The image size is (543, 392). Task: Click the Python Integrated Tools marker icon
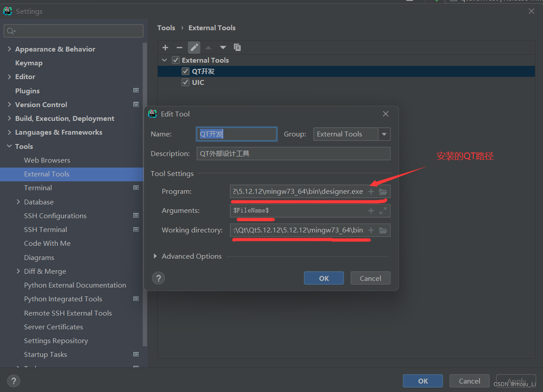click(136, 299)
